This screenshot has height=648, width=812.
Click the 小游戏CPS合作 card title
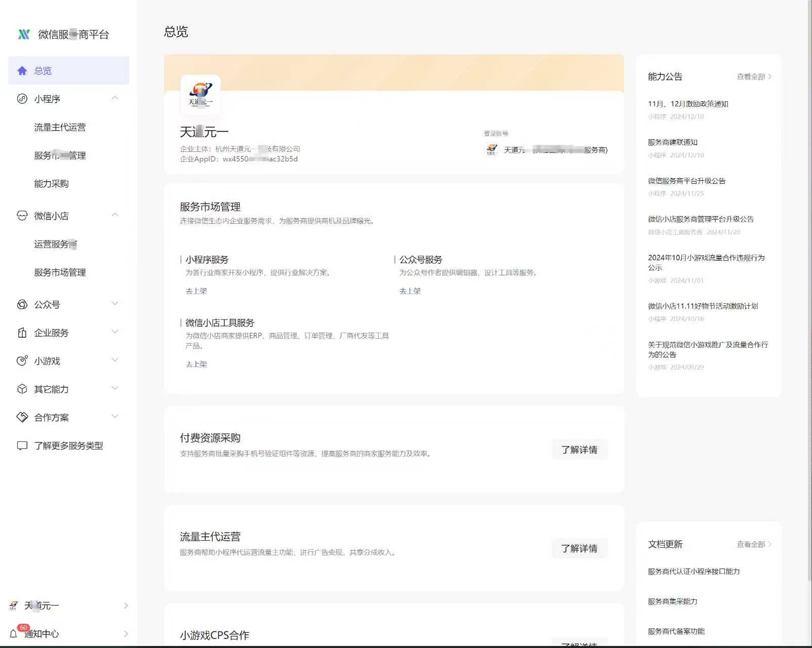pos(214,635)
